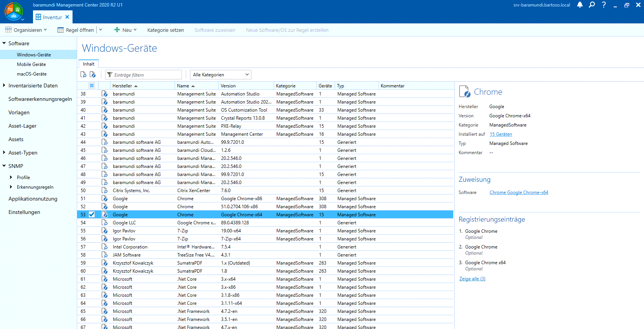Click software icon of row 57
Viewport: 644px width, 329px height.
click(x=104, y=247)
